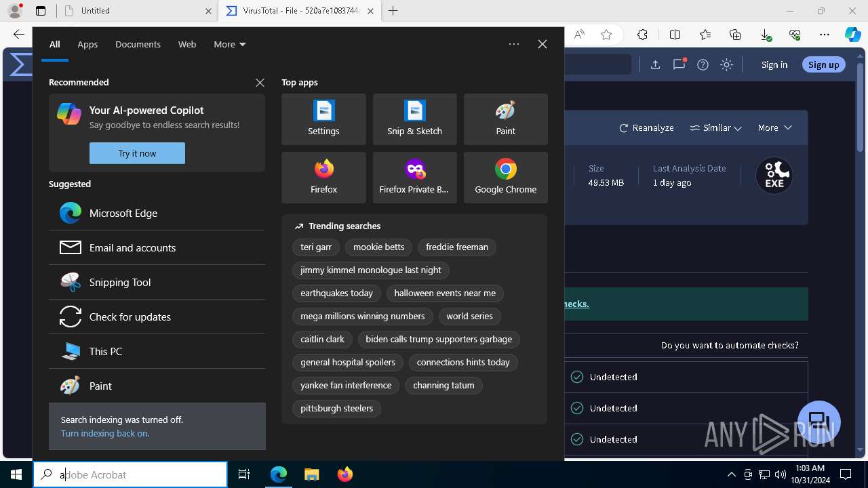The width and height of the screenshot is (868, 488).
Task: Open Google Chrome tile
Action: (x=505, y=178)
